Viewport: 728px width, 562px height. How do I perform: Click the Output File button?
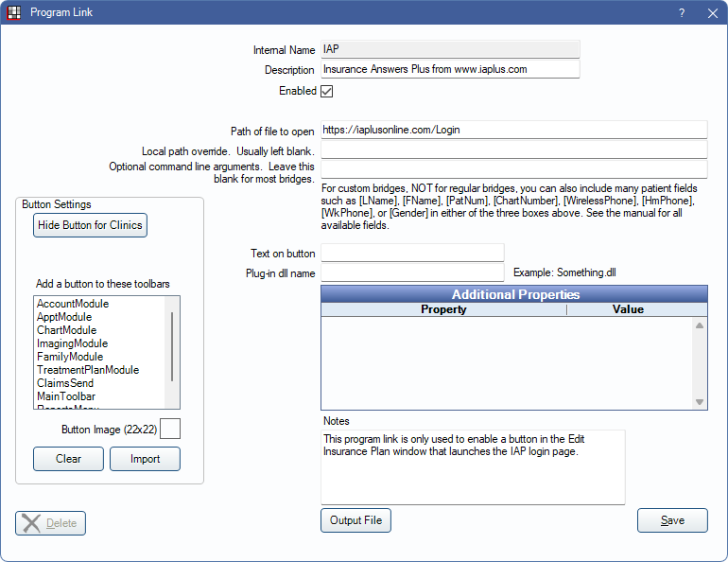[x=355, y=520]
